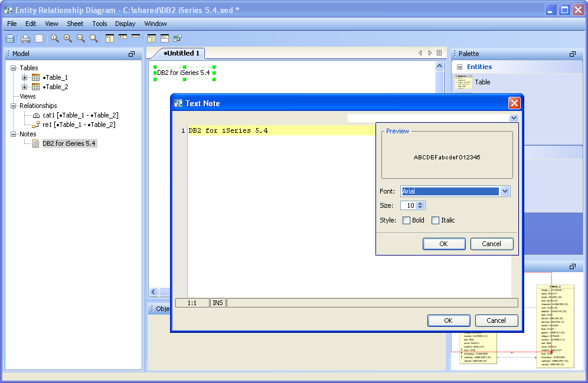
Task: Collapse the Notes tree node
Action: coord(14,134)
